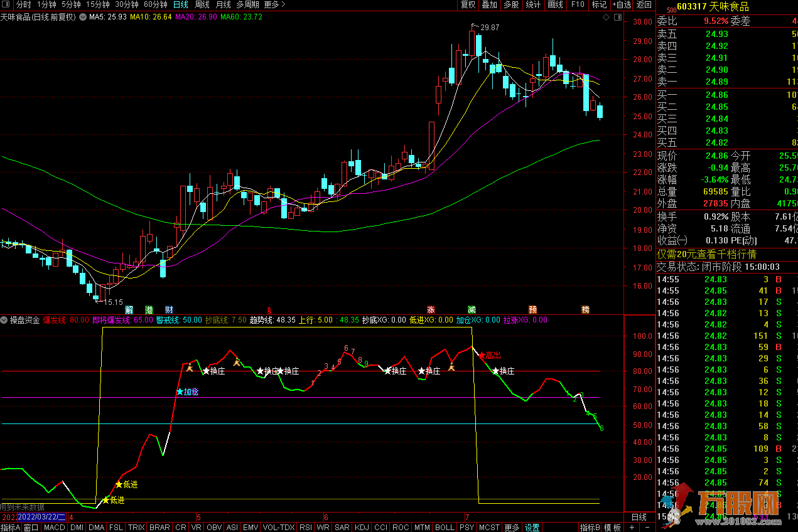
Task: Select the MACD indicator tab
Action: coord(54,528)
